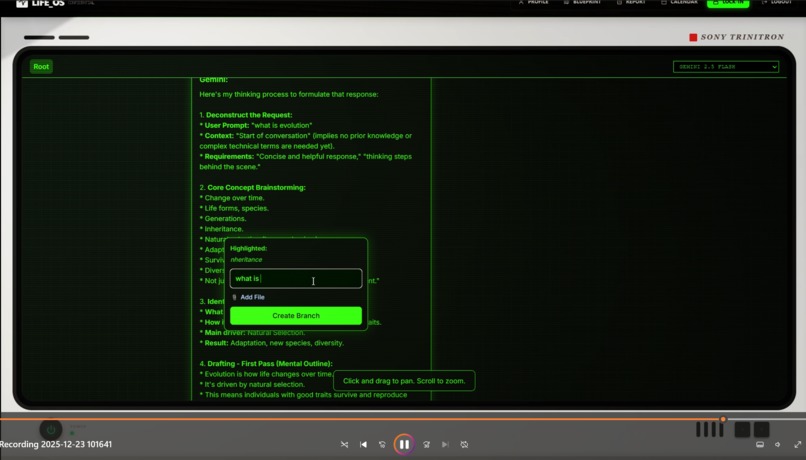Click the LOGOUT link
The width and height of the screenshot is (806, 460).
[777, 3]
